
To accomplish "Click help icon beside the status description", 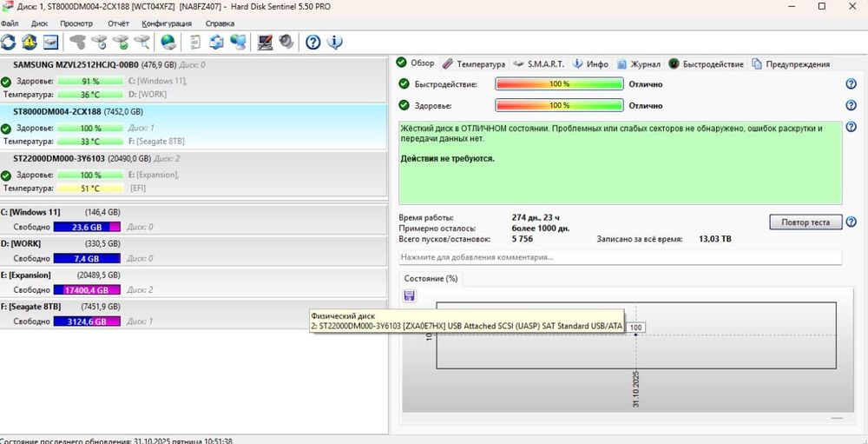I will [852, 127].
